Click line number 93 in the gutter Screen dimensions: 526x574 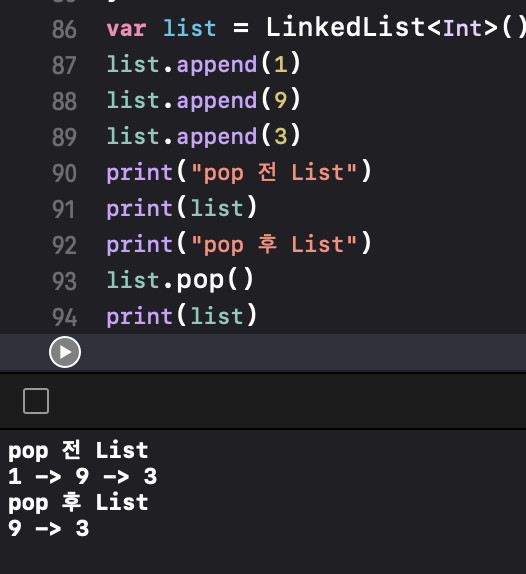pyautogui.click(x=64, y=281)
